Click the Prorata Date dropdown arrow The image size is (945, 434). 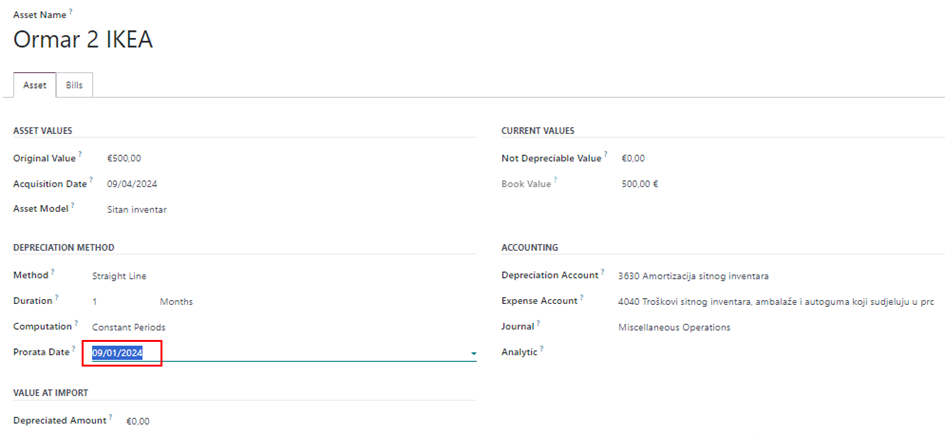pyautogui.click(x=472, y=353)
